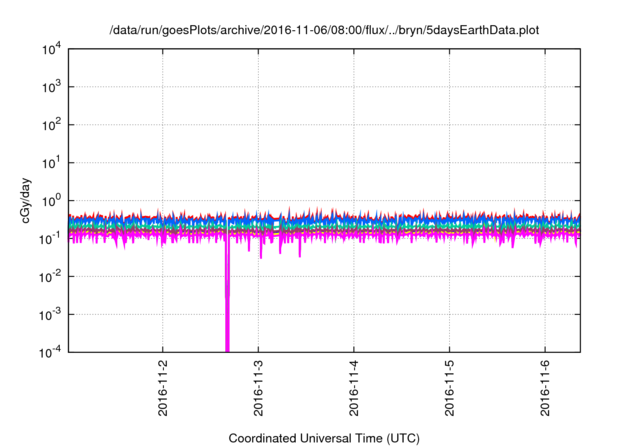This screenshot has height=448, width=640.
Task: Click the 10^-4 y-axis label
Action: [50, 352]
